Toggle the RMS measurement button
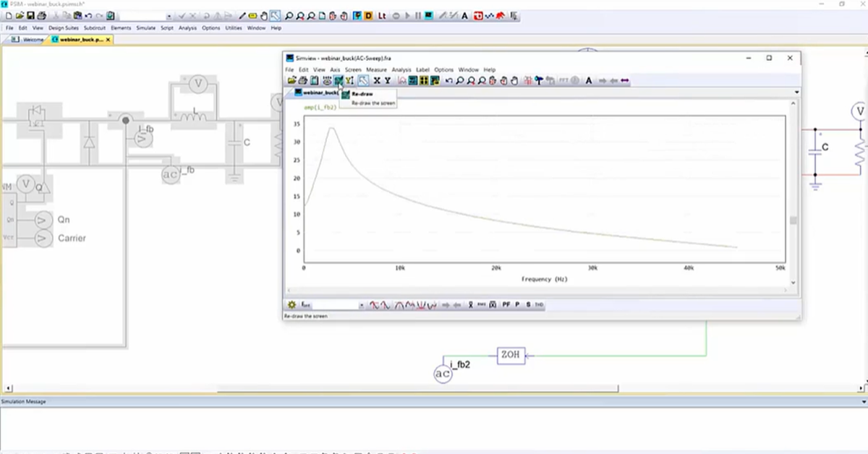The height and width of the screenshot is (454, 868). point(481,305)
